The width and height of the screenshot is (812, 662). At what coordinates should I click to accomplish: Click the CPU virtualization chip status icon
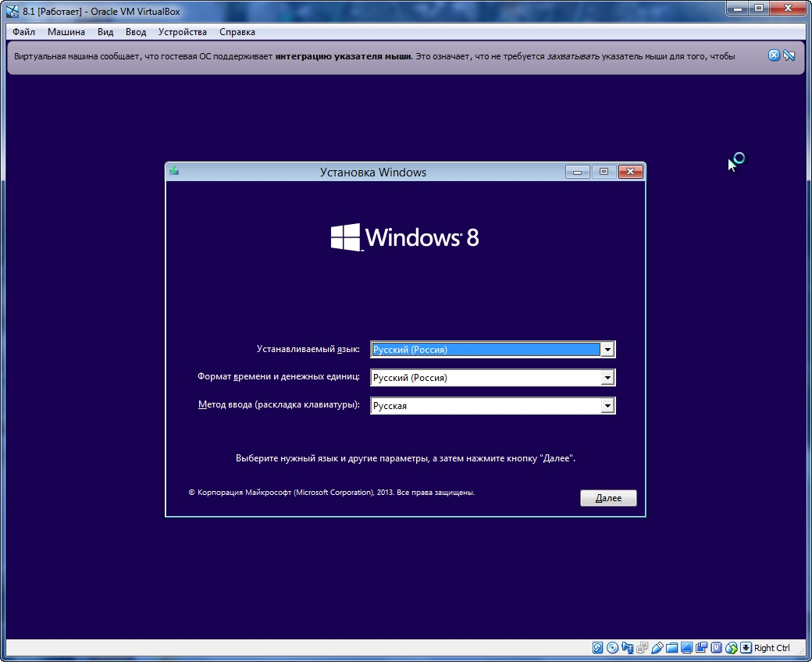[x=716, y=647]
